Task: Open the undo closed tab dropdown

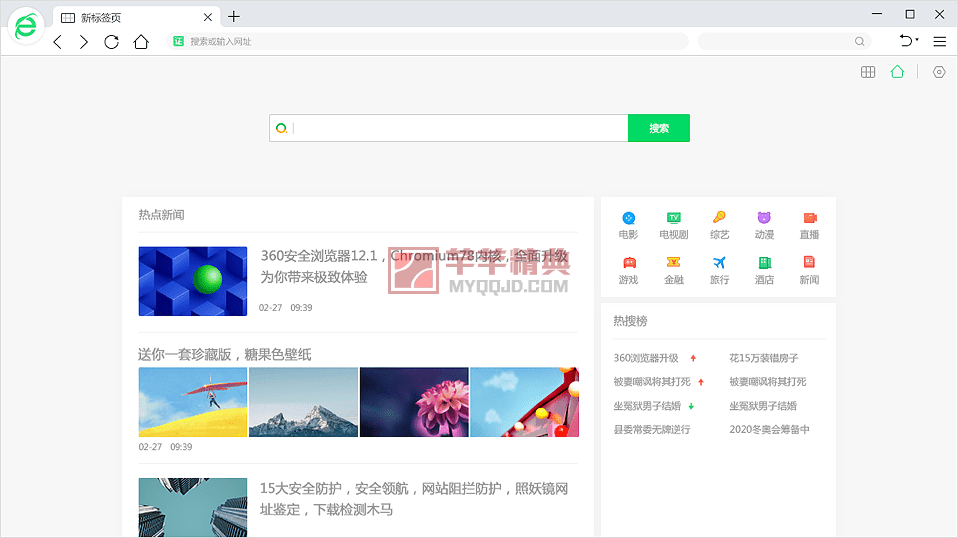Action: point(909,41)
